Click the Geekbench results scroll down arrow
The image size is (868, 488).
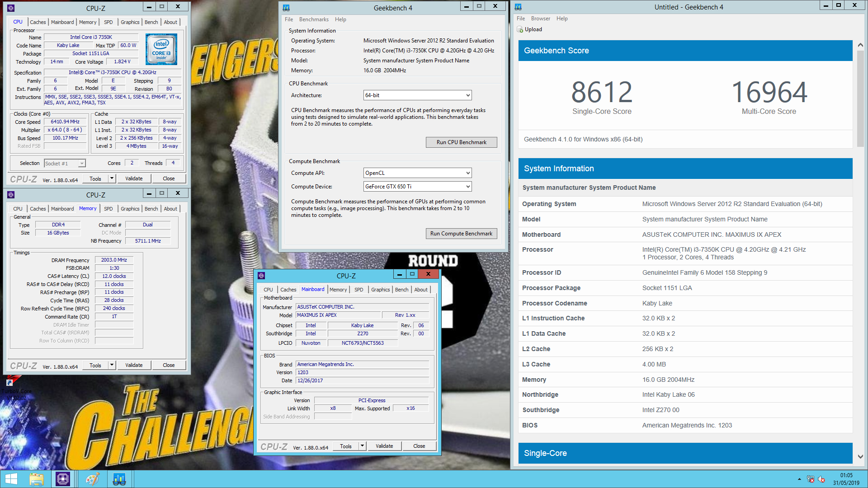click(x=860, y=457)
